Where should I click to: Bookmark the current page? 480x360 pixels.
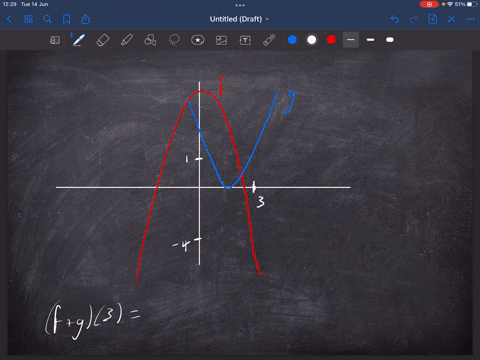coord(67,19)
